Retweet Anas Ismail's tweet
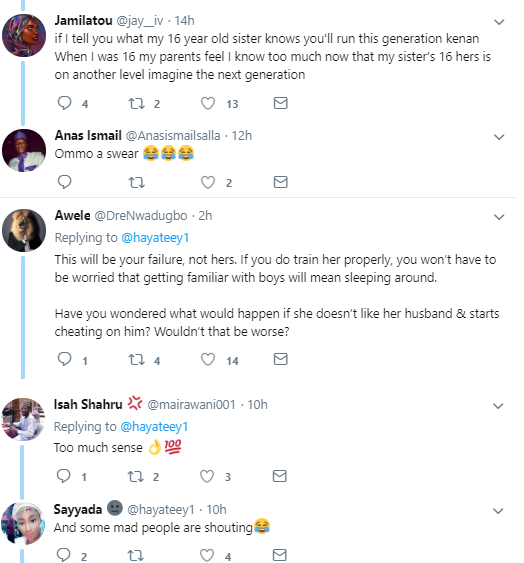 [137, 182]
